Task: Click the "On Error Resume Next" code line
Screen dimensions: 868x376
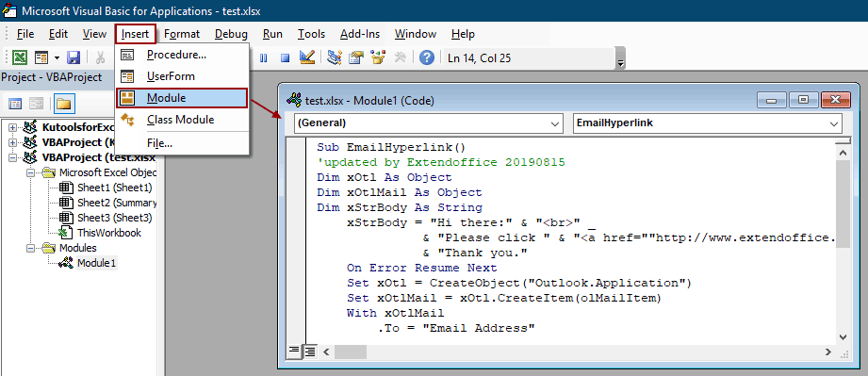Action: pos(422,268)
